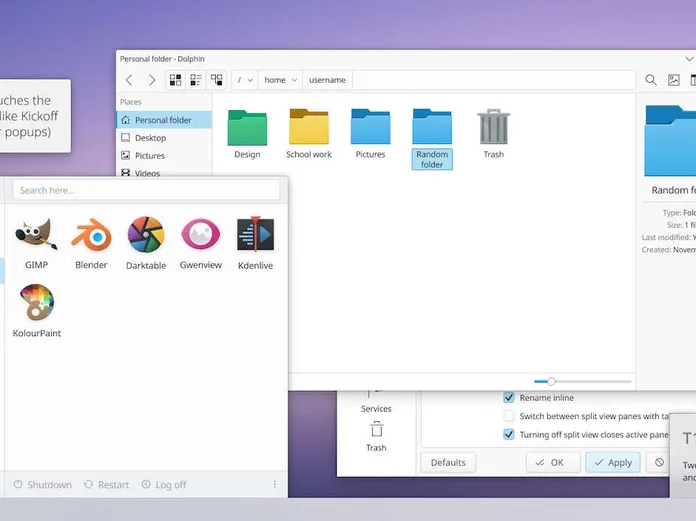Click Restart in launcher footer
This screenshot has height=521, width=696.
point(107,485)
